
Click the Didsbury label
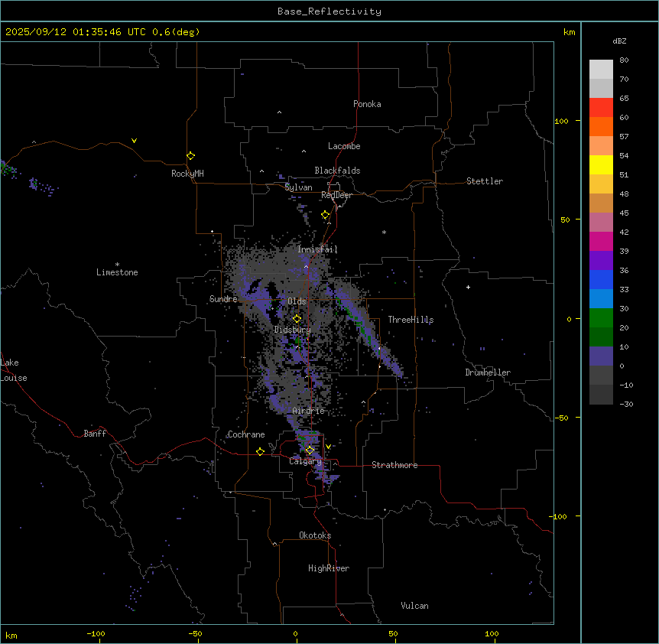(292, 330)
